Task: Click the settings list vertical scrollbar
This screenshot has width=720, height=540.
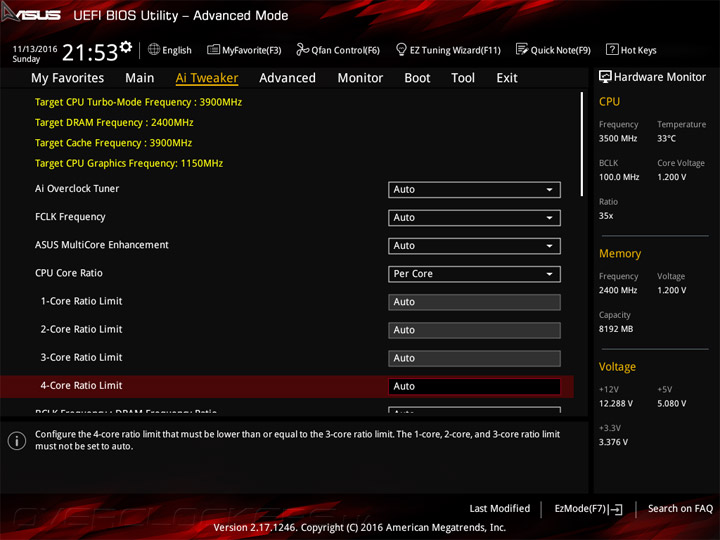Action: pyautogui.click(x=581, y=144)
